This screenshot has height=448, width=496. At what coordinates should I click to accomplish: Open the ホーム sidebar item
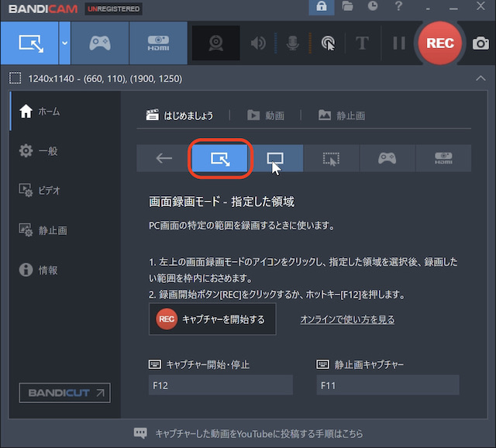tap(65, 112)
